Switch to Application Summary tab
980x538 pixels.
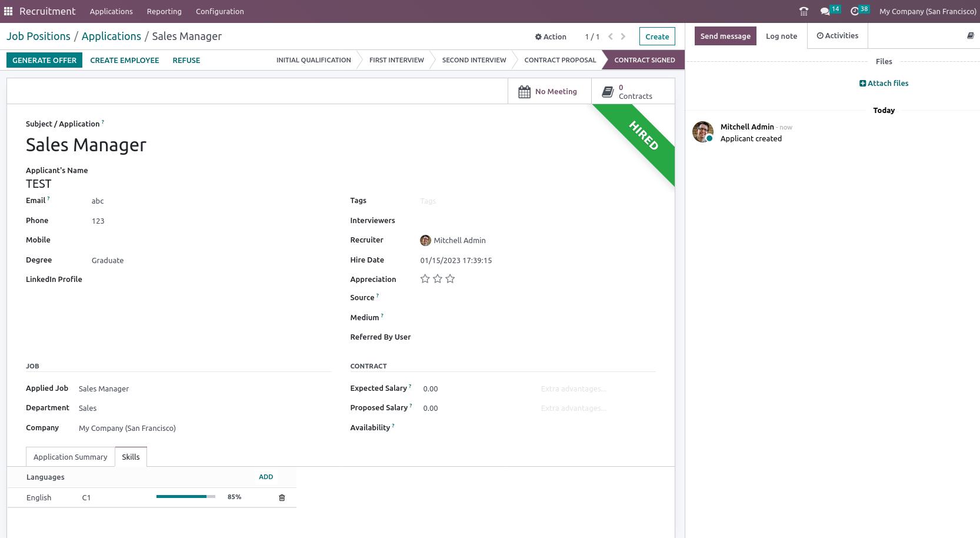point(70,457)
